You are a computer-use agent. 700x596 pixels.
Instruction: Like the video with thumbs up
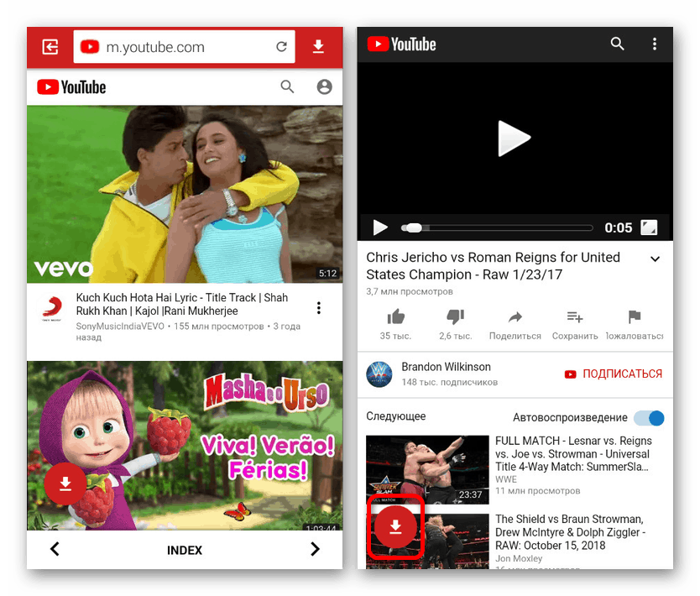(395, 317)
